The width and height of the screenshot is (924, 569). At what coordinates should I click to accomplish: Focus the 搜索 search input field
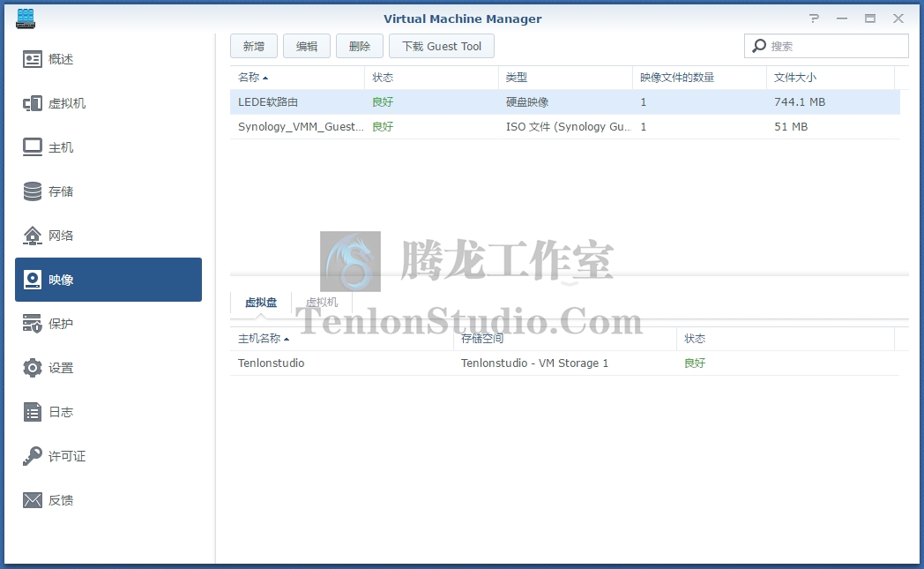826,46
